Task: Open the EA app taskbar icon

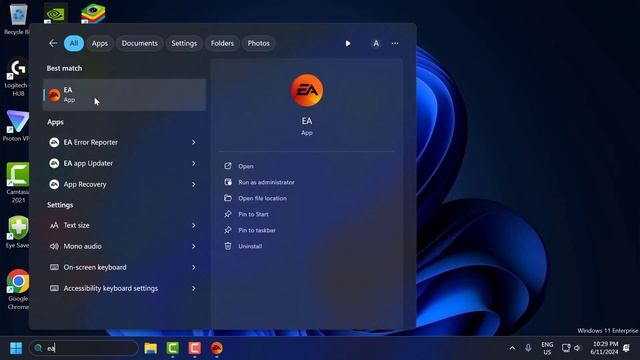Action: tap(217, 348)
